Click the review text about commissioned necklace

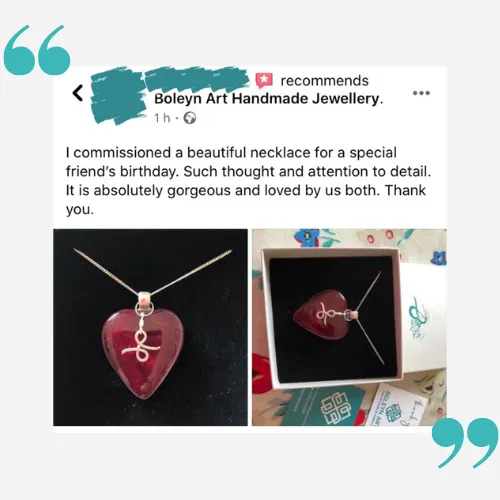[248, 181]
